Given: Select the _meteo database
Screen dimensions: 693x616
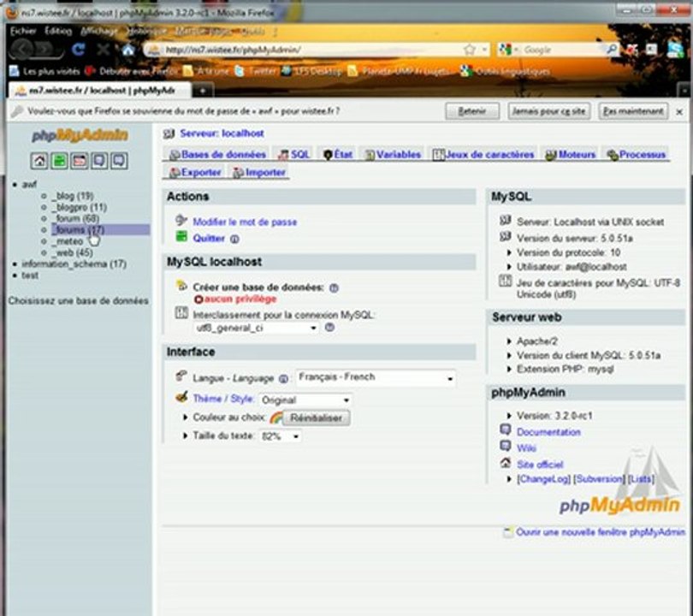Looking at the screenshot, I should (68, 241).
